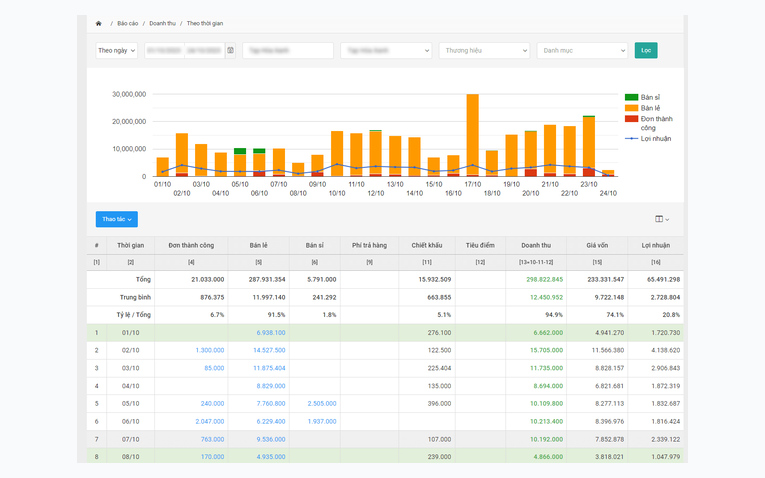Image resolution: width=765 pixels, height=478 pixels.
Task: Toggle Bán sỉ legend swatch
Action: 631,97
